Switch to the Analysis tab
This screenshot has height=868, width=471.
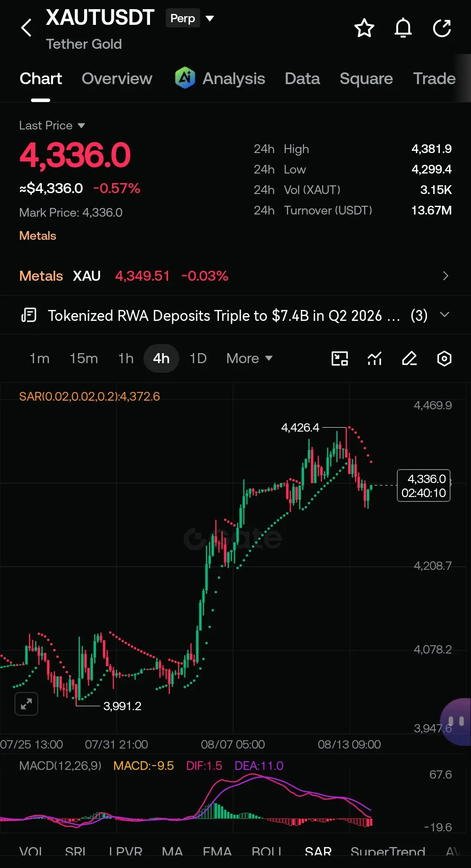233,79
